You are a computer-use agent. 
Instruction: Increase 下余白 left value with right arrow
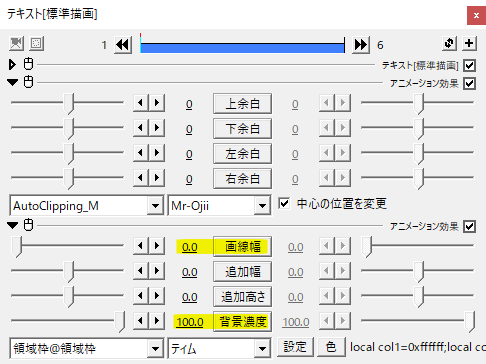point(157,128)
